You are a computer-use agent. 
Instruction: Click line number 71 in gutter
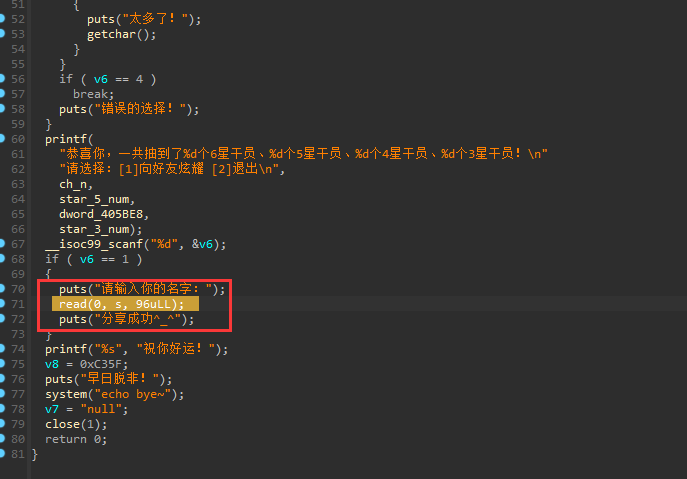tap(18, 304)
